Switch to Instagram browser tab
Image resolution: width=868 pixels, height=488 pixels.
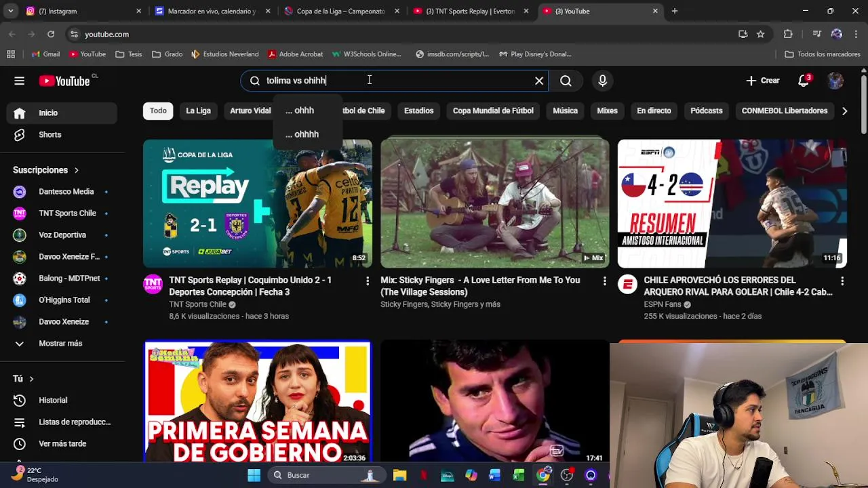(83, 11)
